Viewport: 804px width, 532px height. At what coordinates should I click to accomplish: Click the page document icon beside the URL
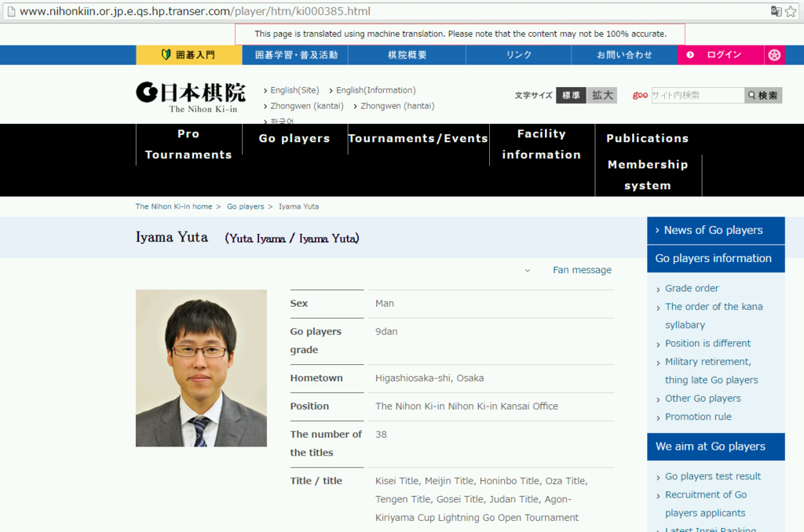(11, 11)
